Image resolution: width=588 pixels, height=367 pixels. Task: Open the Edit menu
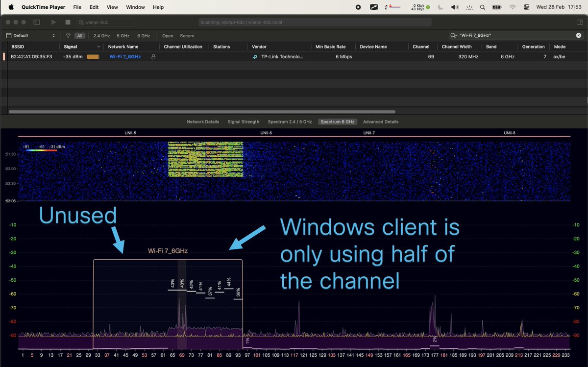pos(94,7)
